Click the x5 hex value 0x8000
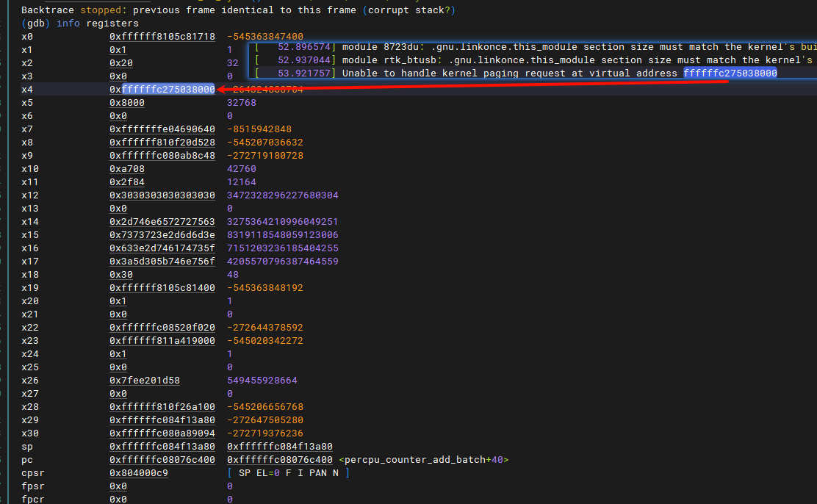The width and height of the screenshot is (817, 504). point(126,103)
